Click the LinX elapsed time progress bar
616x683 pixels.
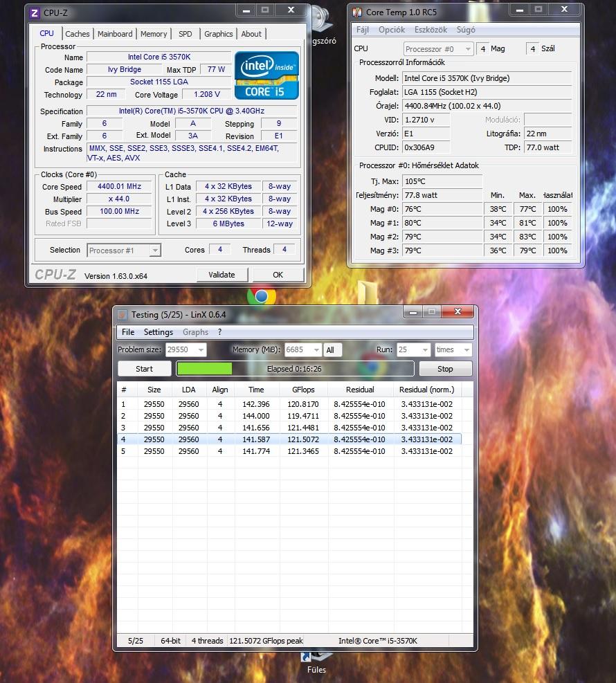pyautogui.click(x=294, y=369)
